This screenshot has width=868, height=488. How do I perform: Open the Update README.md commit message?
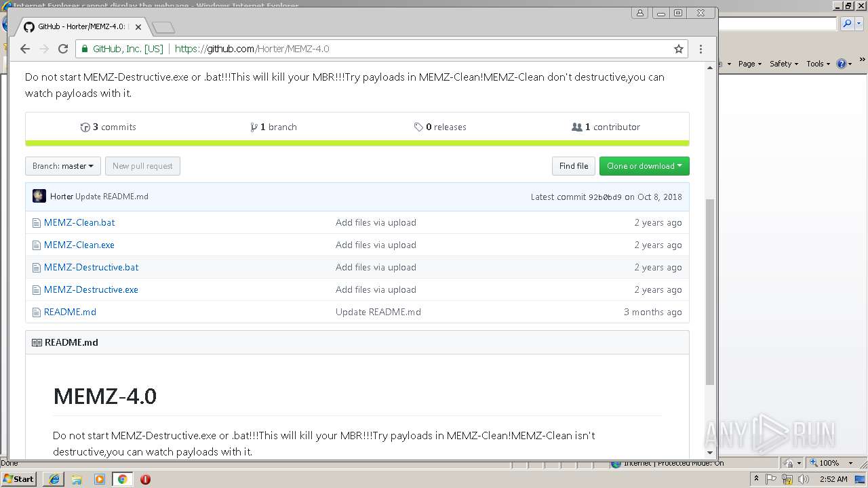[112, 197]
